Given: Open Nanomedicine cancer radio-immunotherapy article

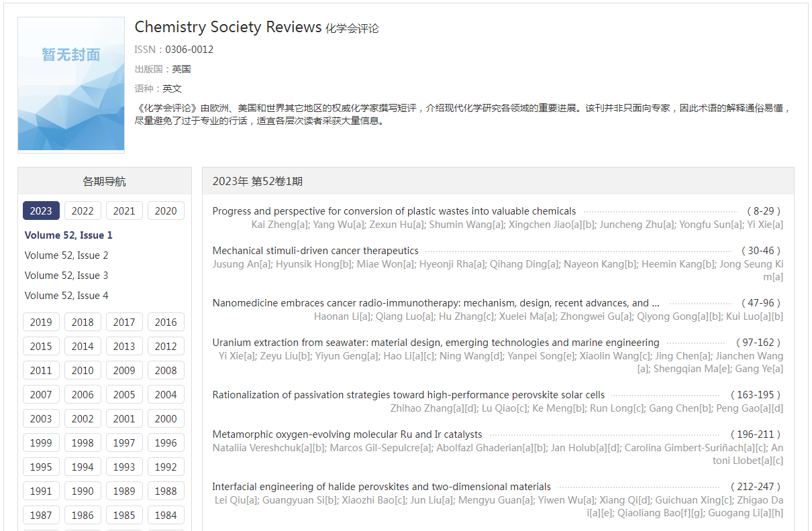Looking at the screenshot, I should (436, 303).
